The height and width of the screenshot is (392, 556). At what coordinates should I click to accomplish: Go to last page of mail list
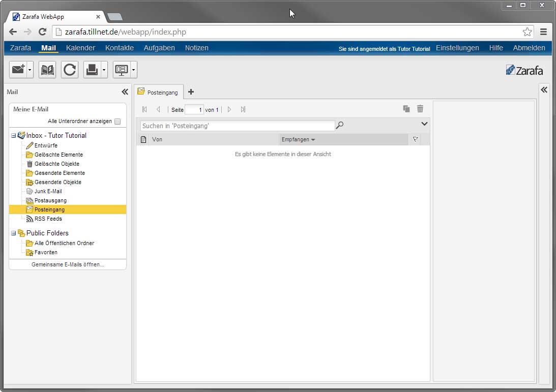pyautogui.click(x=243, y=109)
